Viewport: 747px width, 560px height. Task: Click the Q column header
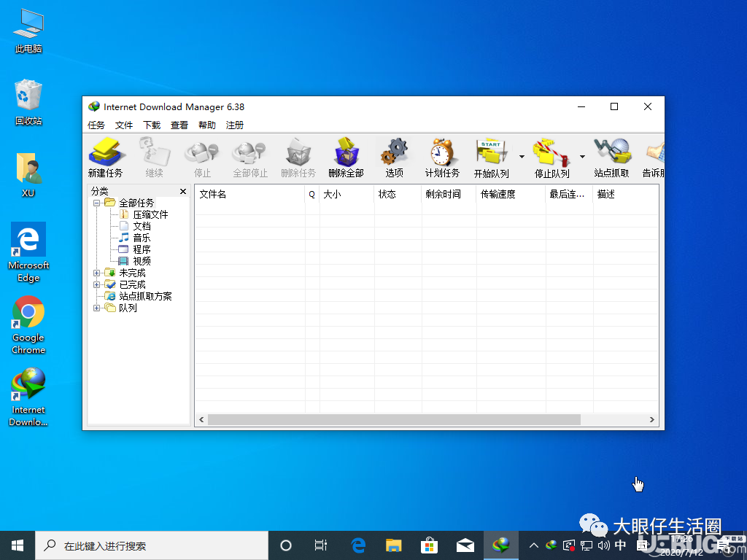[312, 194]
